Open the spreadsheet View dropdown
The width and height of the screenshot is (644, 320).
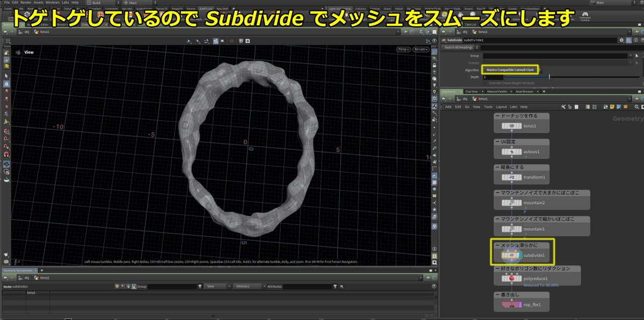217,286
